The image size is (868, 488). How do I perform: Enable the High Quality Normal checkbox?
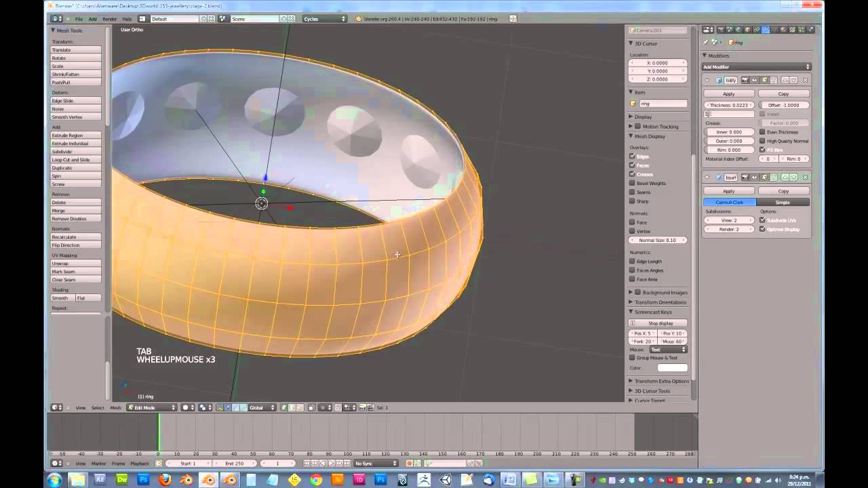[762, 141]
